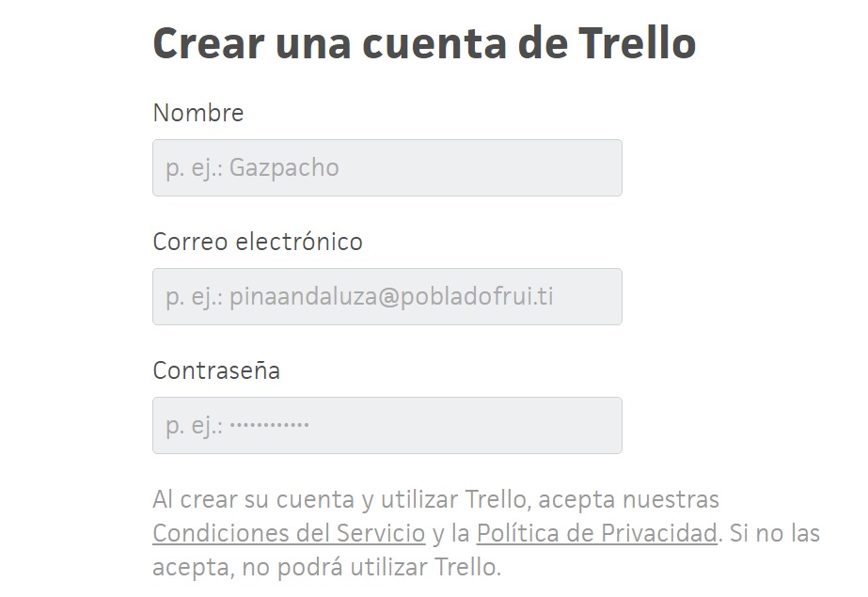Viewport: 868px width, 597px height.
Task: Click the word "Trello" in the heading
Action: click(x=636, y=43)
